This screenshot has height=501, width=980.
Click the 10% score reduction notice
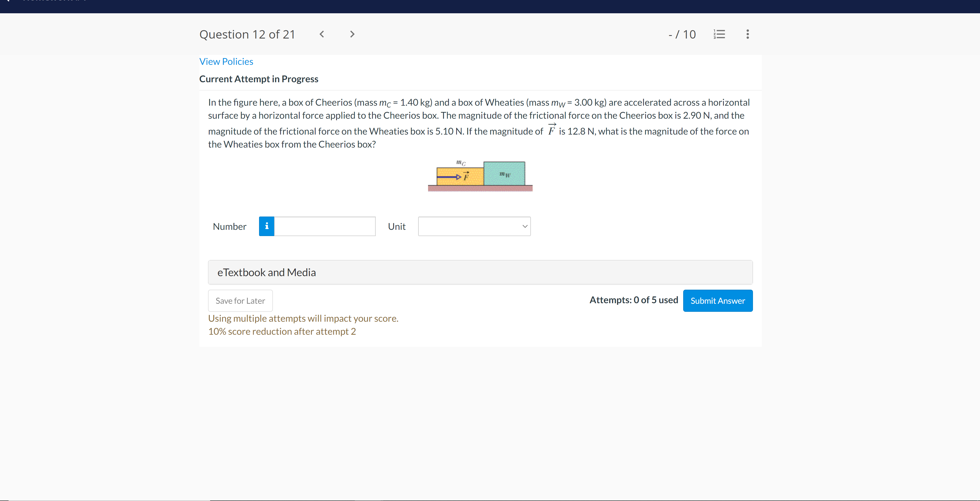pos(282,331)
